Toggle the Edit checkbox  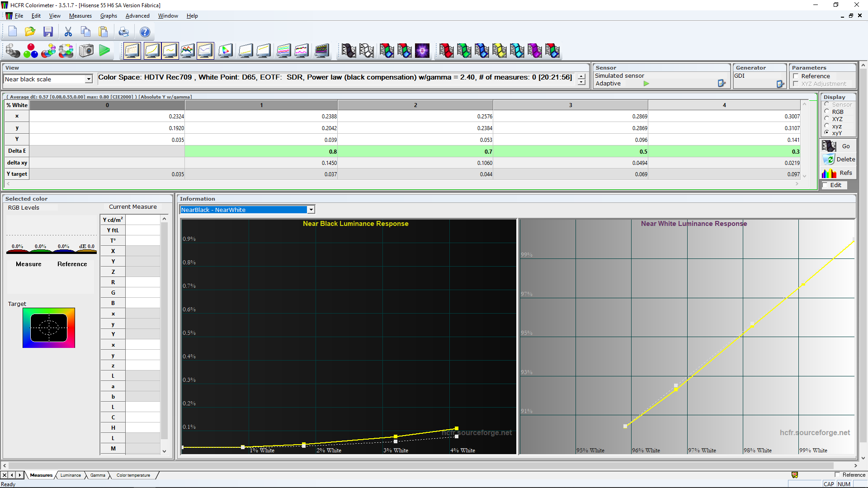click(x=825, y=185)
